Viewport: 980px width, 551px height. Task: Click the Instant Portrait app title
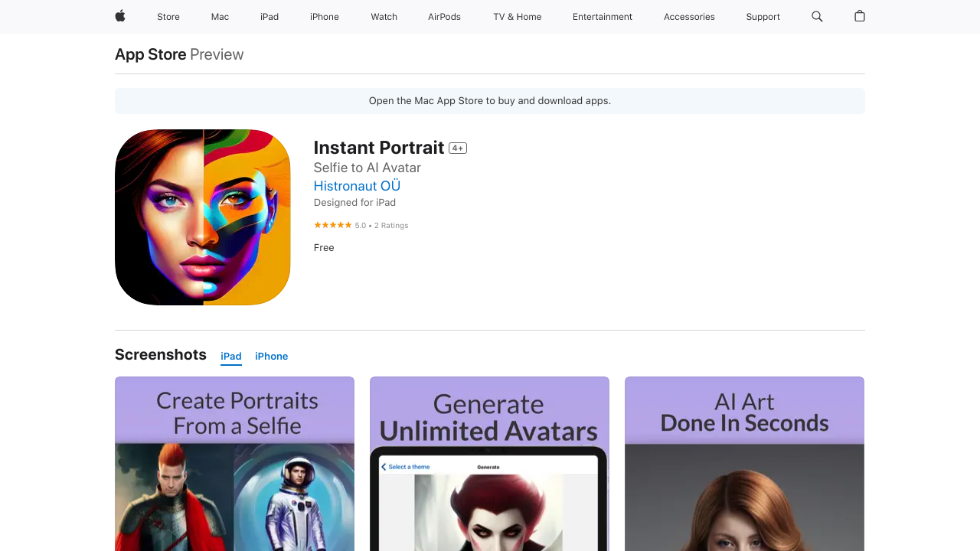(379, 148)
